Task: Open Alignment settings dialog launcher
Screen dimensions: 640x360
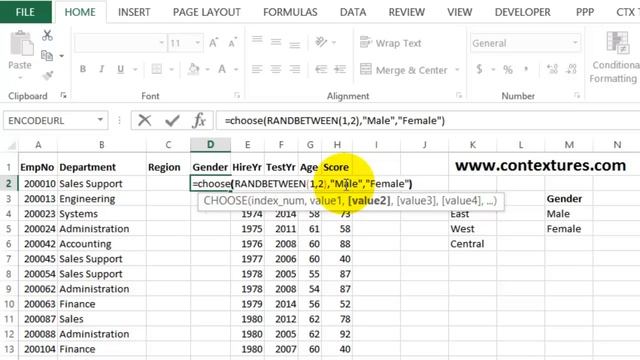Action: (459, 95)
